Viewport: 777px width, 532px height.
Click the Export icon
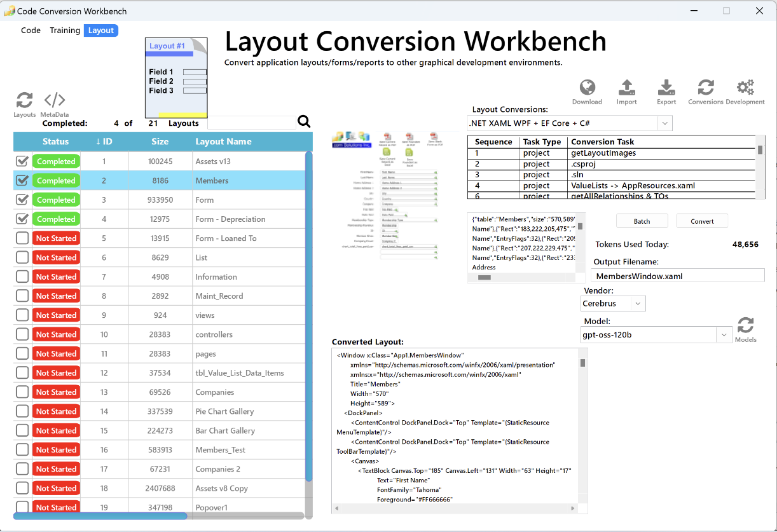pyautogui.click(x=666, y=88)
